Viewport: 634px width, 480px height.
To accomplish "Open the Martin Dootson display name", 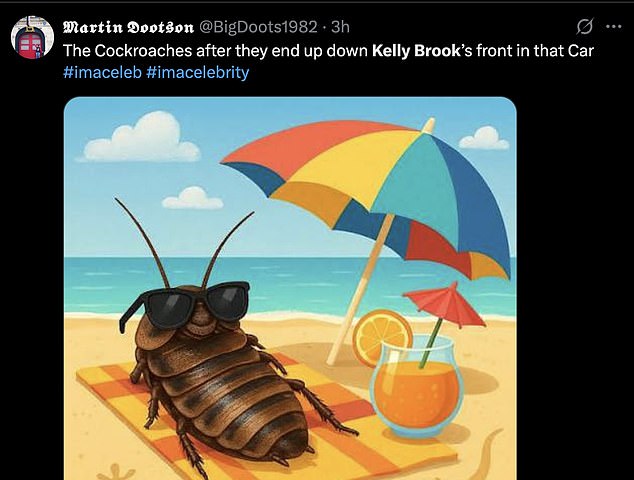I will (122, 27).
